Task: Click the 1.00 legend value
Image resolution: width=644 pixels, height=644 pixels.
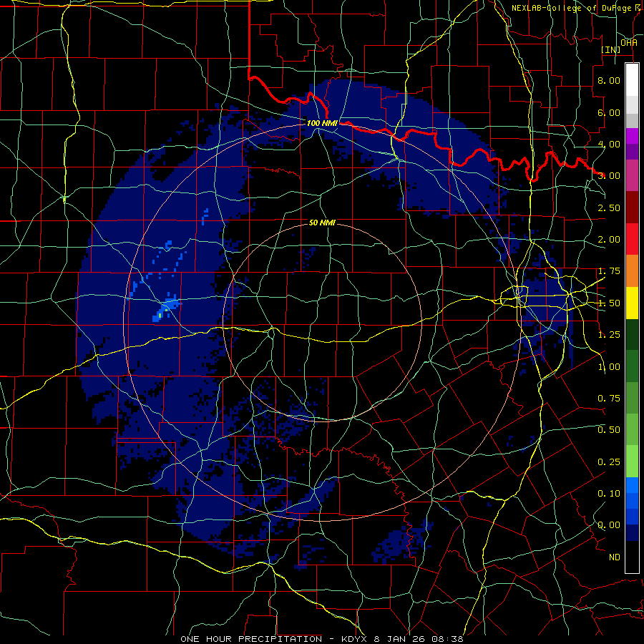Action: [x=609, y=367]
